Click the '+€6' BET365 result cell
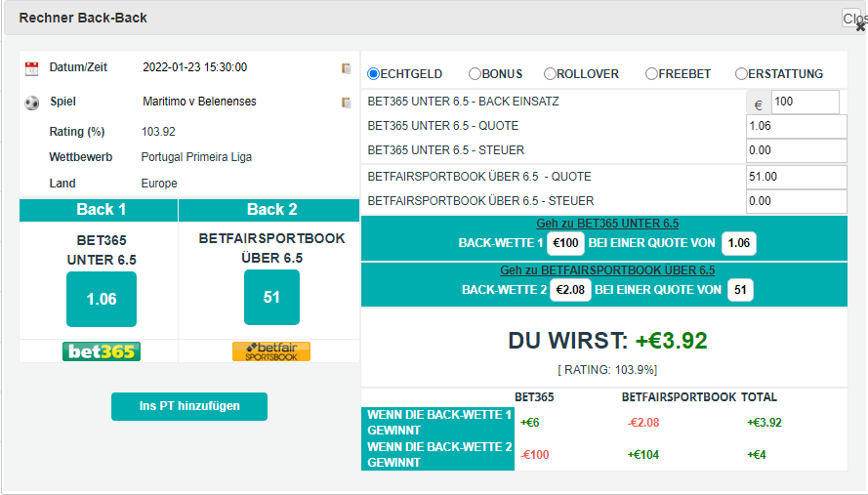Image resolution: width=868 pixels, height=495 pixels. 530,423
